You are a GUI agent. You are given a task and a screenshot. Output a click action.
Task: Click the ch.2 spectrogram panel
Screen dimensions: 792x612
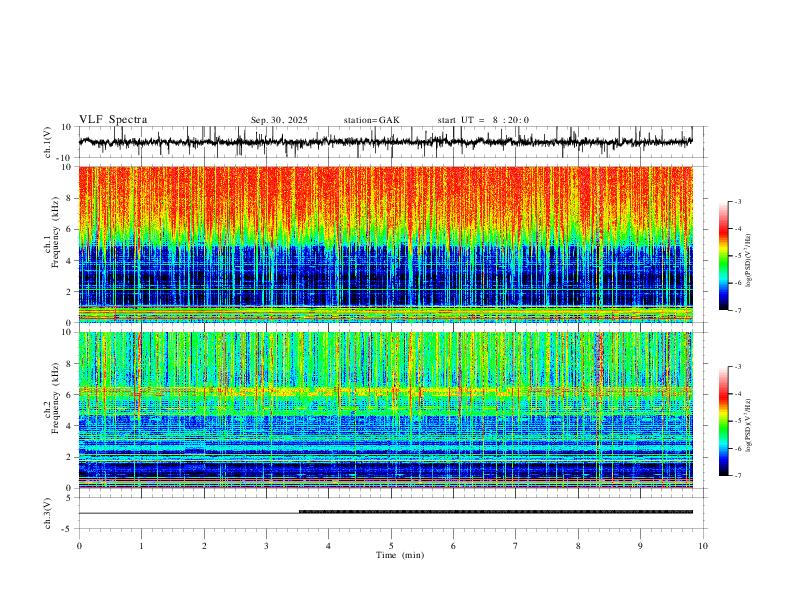tap(385, 410)
